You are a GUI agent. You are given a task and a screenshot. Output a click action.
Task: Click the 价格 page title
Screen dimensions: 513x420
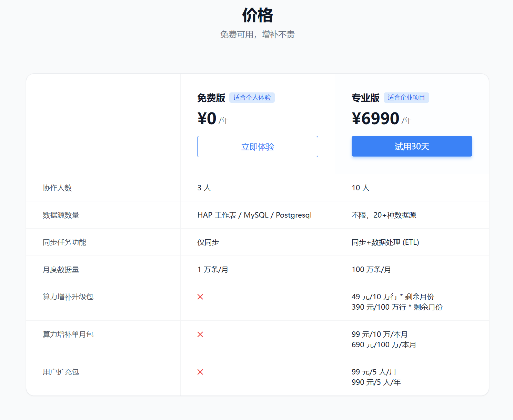[257, 16]
